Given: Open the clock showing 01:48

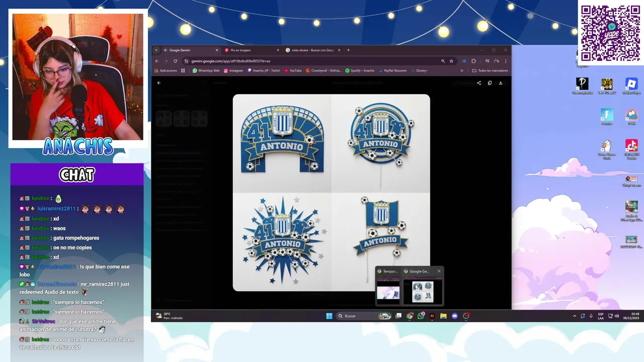Looking at the screenshot, I should (x=632, y=316).
